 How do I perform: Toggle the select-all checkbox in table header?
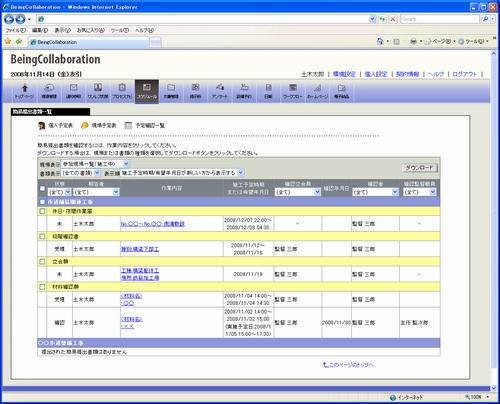42,188
